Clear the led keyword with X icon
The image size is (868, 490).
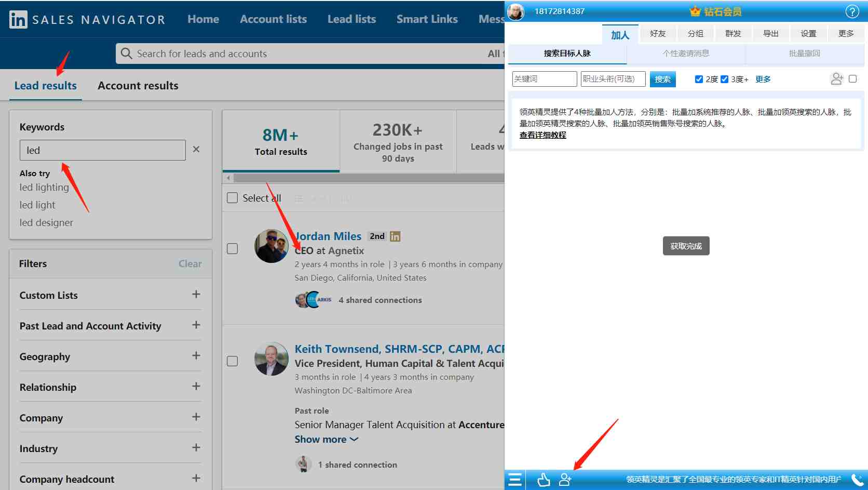click(196, 149)
